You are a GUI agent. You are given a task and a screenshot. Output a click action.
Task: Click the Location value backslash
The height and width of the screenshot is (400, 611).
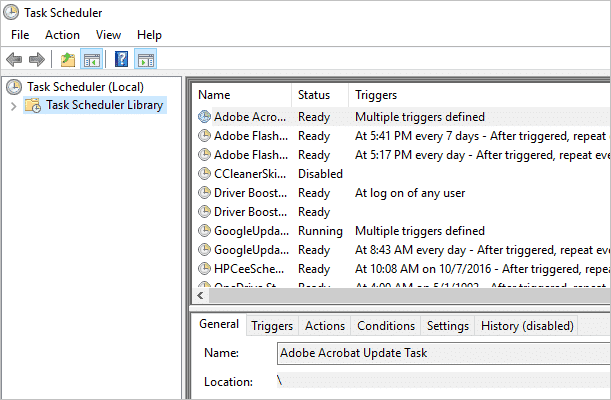[279, 380]
